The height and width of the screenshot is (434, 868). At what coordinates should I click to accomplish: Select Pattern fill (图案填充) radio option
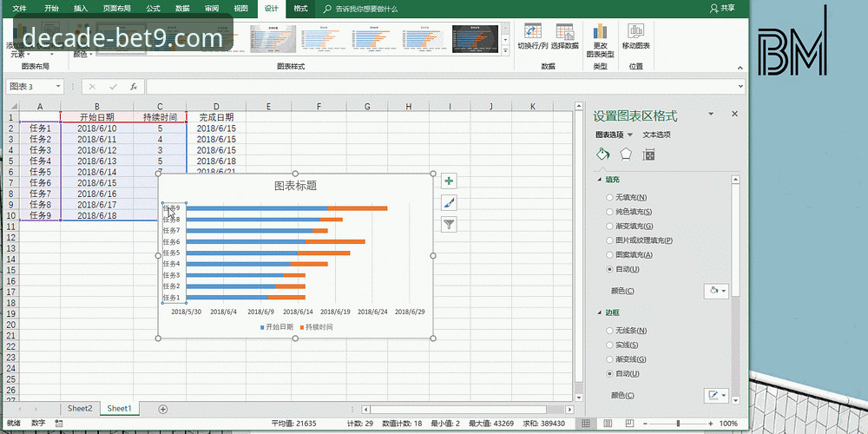609,254
